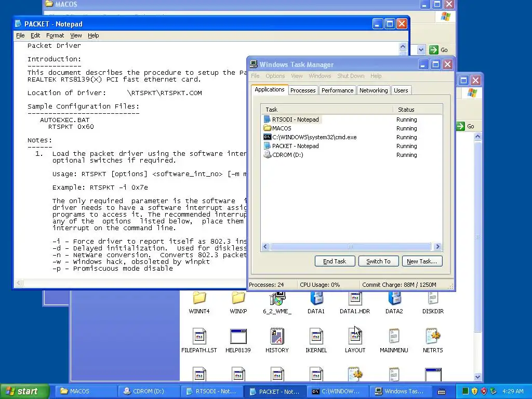Viewport: 532px width, 399px height.
Task: Switch to the Processes tab
Action: 303,90
